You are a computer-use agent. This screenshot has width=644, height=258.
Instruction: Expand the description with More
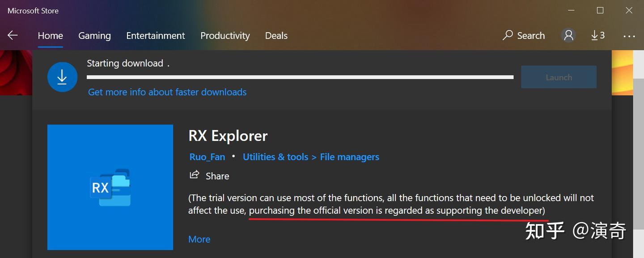[199, 239]
